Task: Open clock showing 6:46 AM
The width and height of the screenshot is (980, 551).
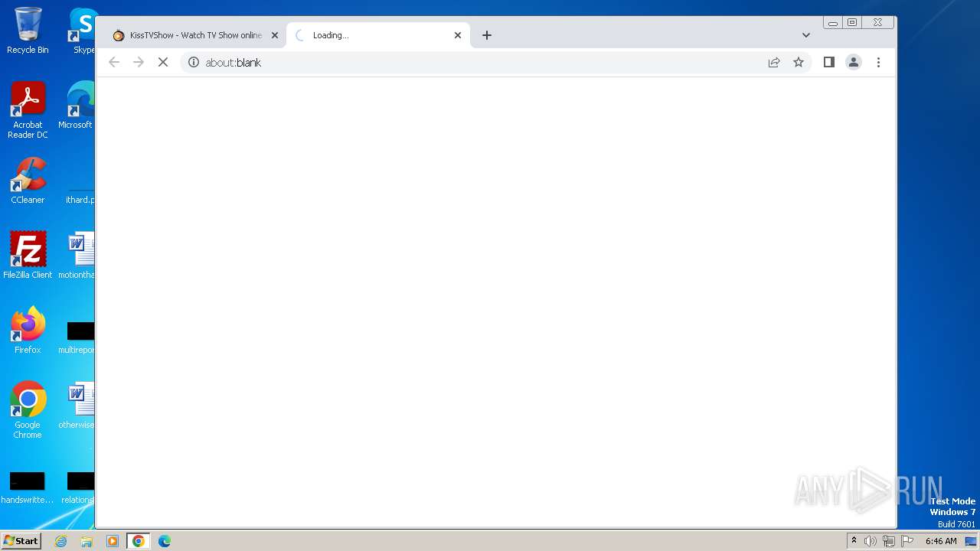Action: (941, 541)
